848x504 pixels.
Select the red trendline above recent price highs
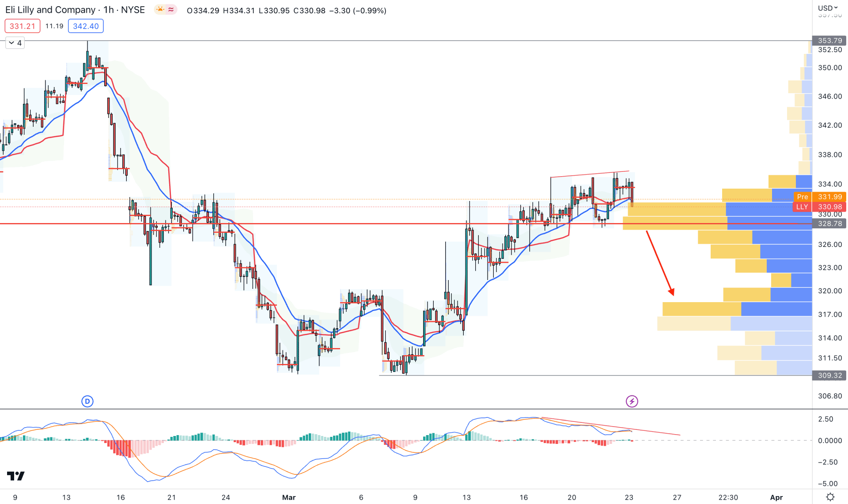(x=590, y=174)
